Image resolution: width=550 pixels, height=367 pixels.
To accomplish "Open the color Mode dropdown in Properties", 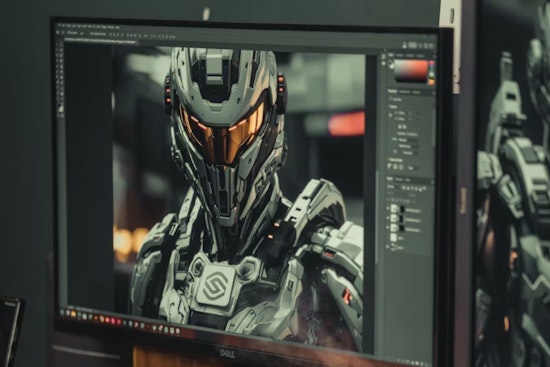I will click(x=409, y=140).
